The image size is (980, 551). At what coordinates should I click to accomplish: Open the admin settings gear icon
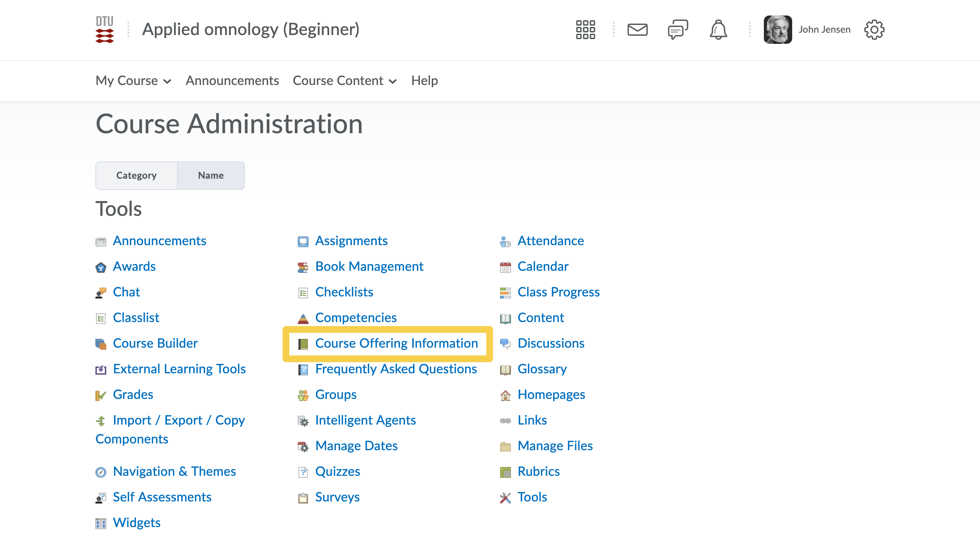pyautogui.click(x=874, y=29)
